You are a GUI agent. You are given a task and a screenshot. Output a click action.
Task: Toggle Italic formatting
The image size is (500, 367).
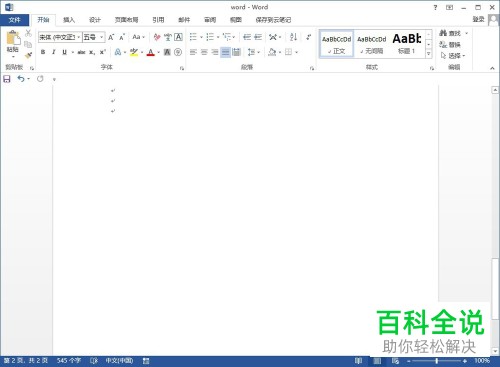click(x=53, y=52)
